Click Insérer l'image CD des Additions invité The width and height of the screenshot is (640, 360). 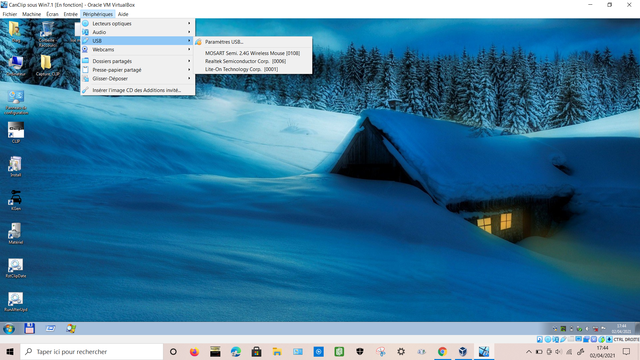coord(138,90)
